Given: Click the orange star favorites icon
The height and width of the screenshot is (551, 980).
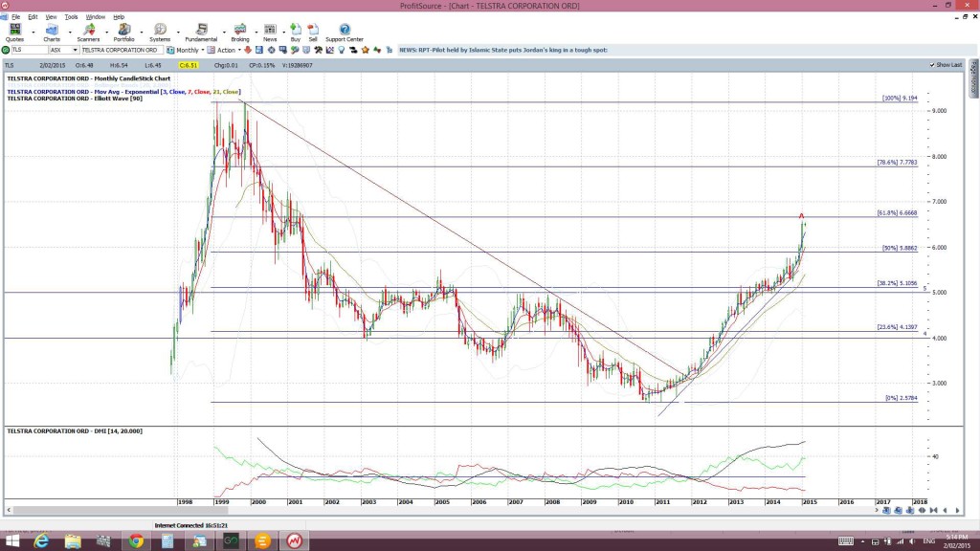Looking at the screenshot, I should click(x=366, y=50).
